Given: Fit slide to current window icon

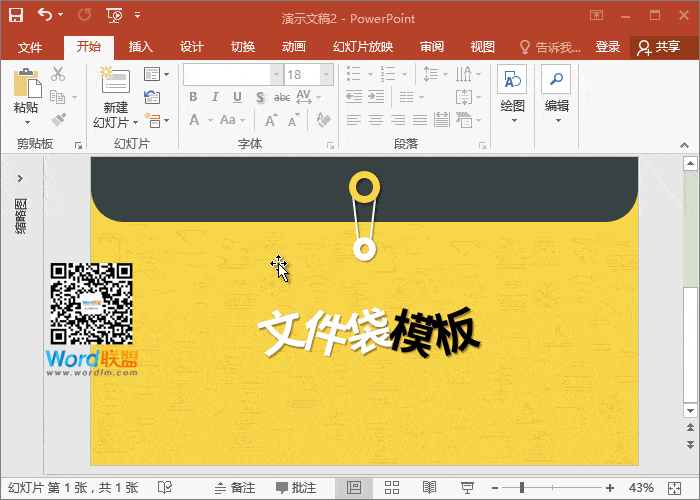Looking at the screenshot, I should (x=675, y=487).
